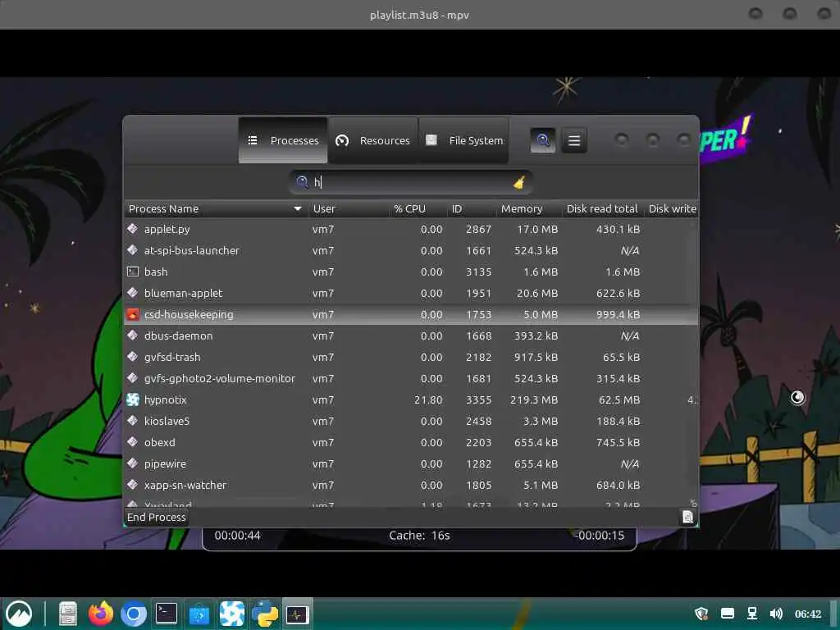Click the bash terminal icon in list
The height and width of the screenshot is (630, 840).
click(132, 272)
